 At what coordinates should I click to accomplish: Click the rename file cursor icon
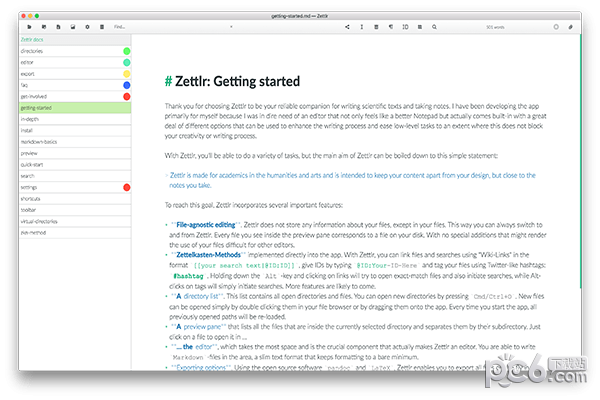point(362,27)
